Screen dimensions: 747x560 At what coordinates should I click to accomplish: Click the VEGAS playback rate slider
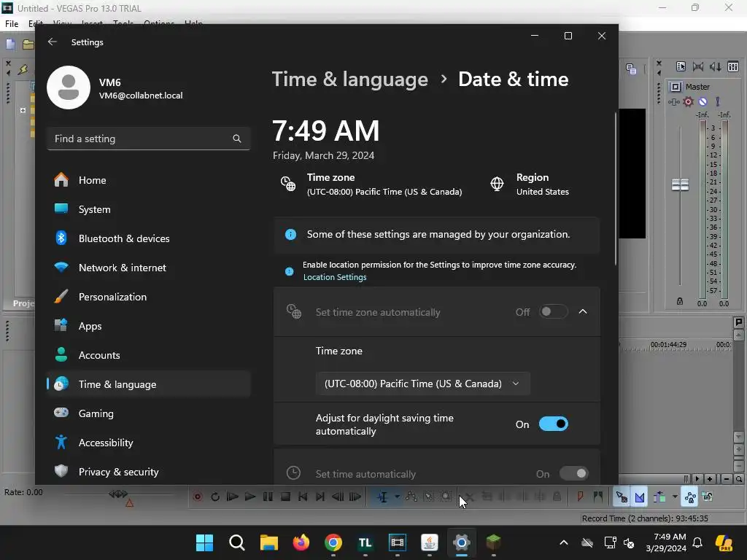(x=118, y=494)
